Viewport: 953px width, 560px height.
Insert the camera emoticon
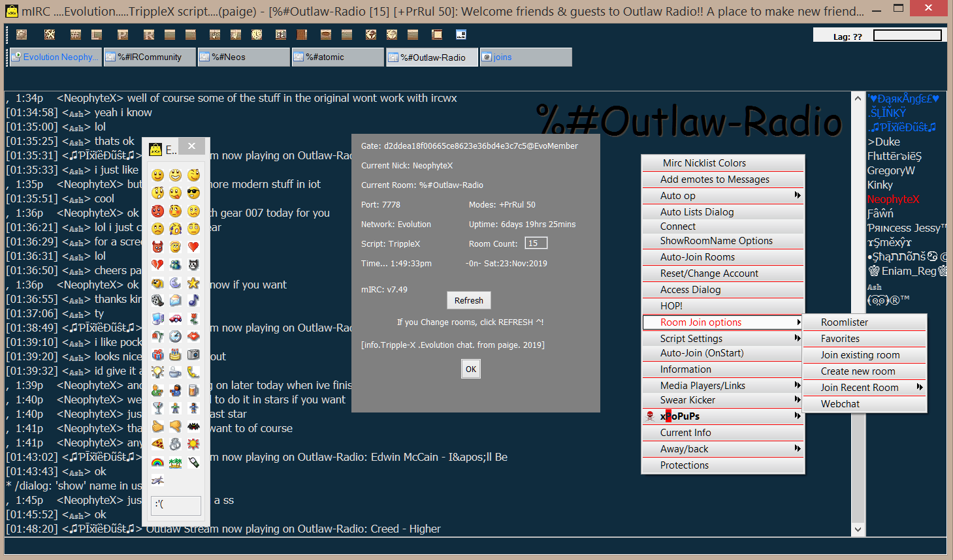point(194,354)
